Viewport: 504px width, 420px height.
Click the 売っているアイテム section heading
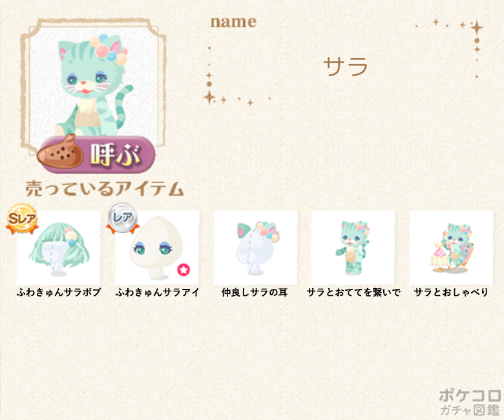105,188
